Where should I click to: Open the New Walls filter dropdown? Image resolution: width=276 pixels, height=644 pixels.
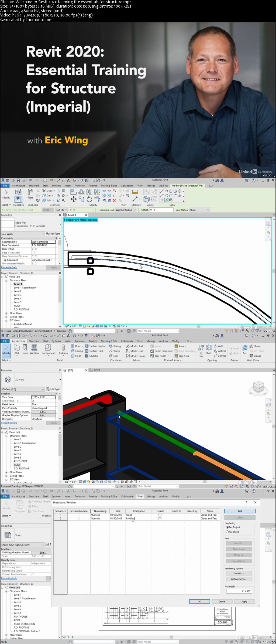pos(23,234)
